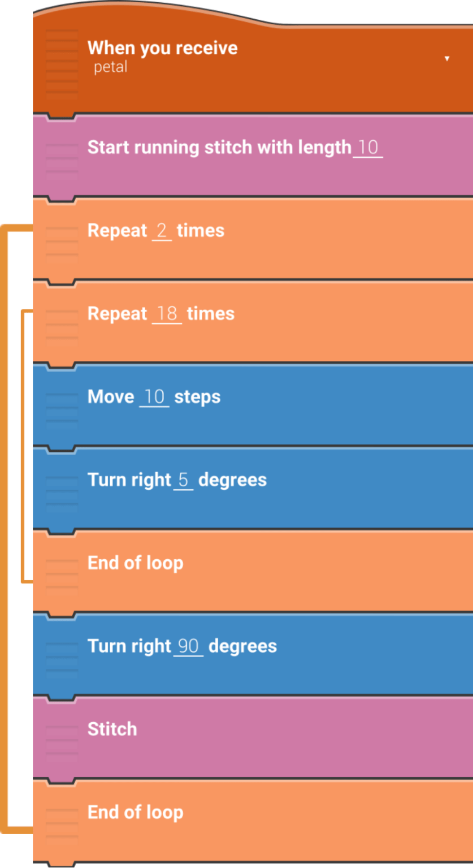Open the petal message dropdown arrow
Image resolution: width=473 pixels, height=868 pixels.
coord(447,59)
